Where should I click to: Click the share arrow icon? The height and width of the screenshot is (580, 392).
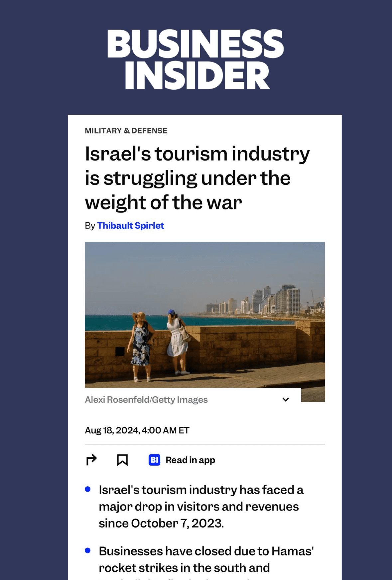91,460
